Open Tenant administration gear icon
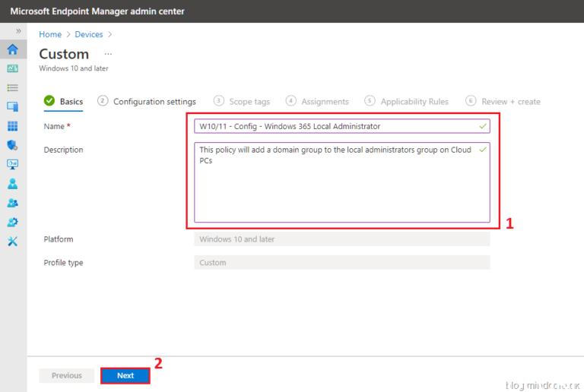The width and height of the screenshot is (584, 392). tap(13, 222)
